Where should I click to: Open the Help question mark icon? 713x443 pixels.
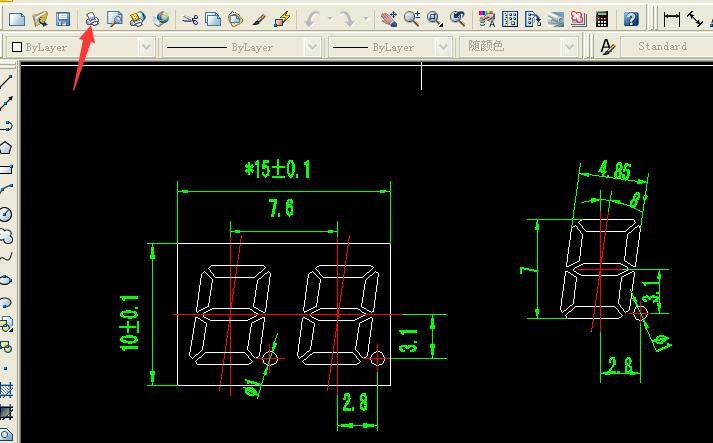click(x=631, y=19)
